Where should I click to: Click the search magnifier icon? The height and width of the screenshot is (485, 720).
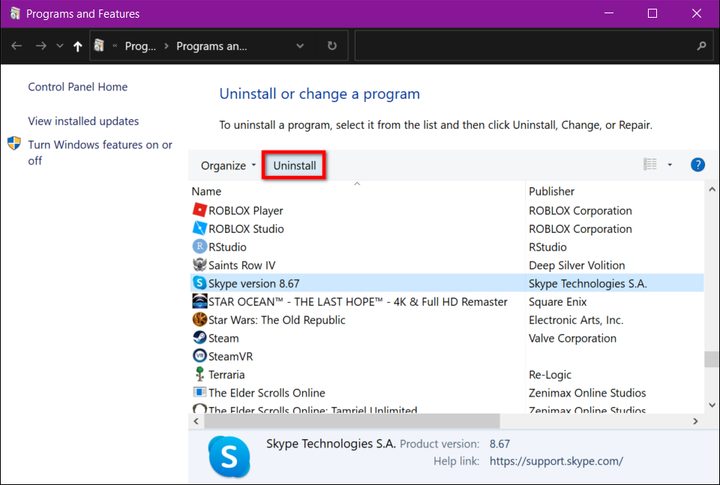pyautogui.click(x=701, y=45)
